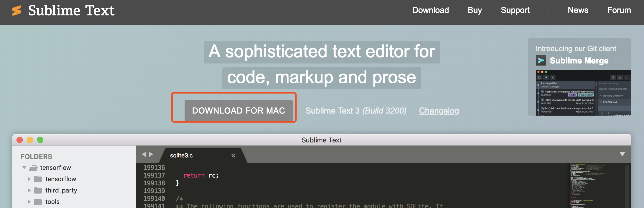Open the tab list dropdown triangle
Screen dimensions: 644x208
622,154
